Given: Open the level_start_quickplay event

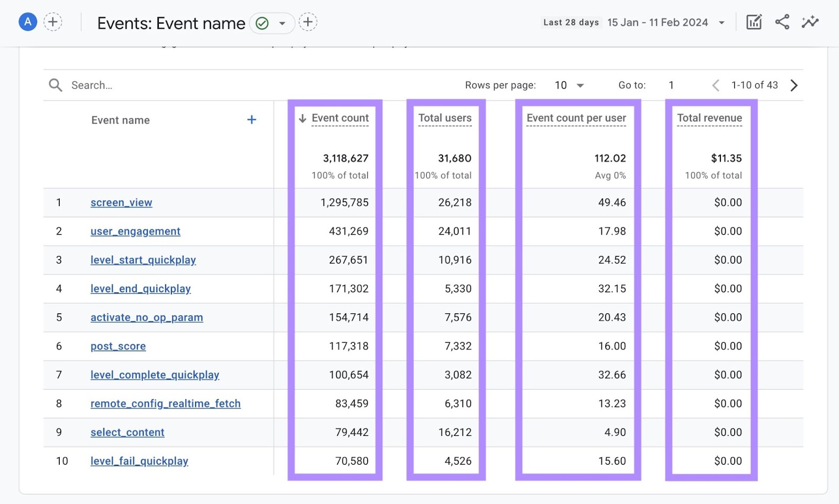Looking at the screenshot, I should pos(143,260).
